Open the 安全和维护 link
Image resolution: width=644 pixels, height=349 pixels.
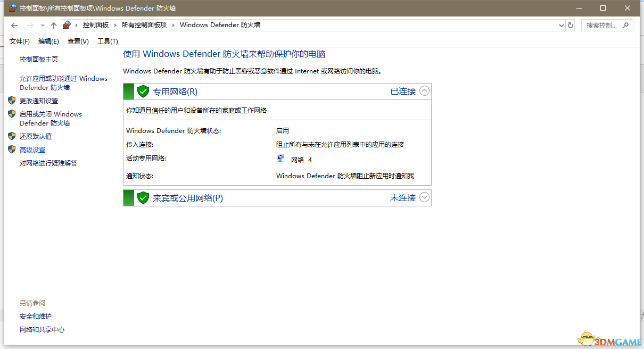36,317
